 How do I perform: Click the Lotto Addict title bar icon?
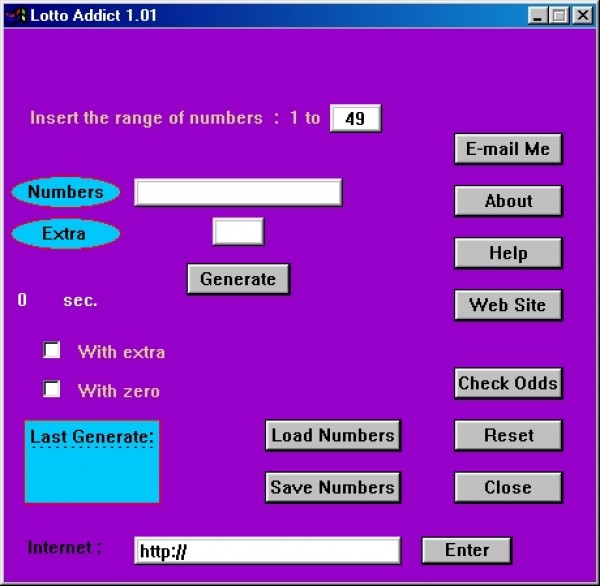pyautogui.click(x=16, y=15)
